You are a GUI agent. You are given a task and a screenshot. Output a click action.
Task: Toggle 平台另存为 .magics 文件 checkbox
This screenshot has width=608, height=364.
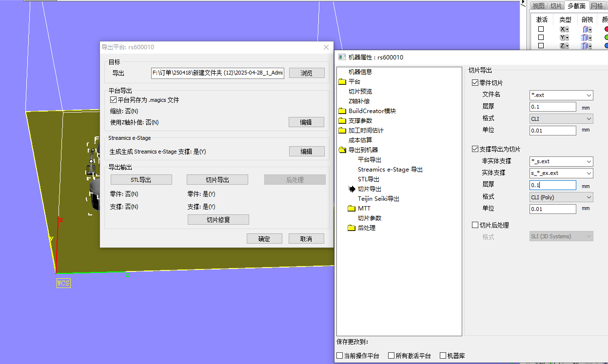[114, 100]
